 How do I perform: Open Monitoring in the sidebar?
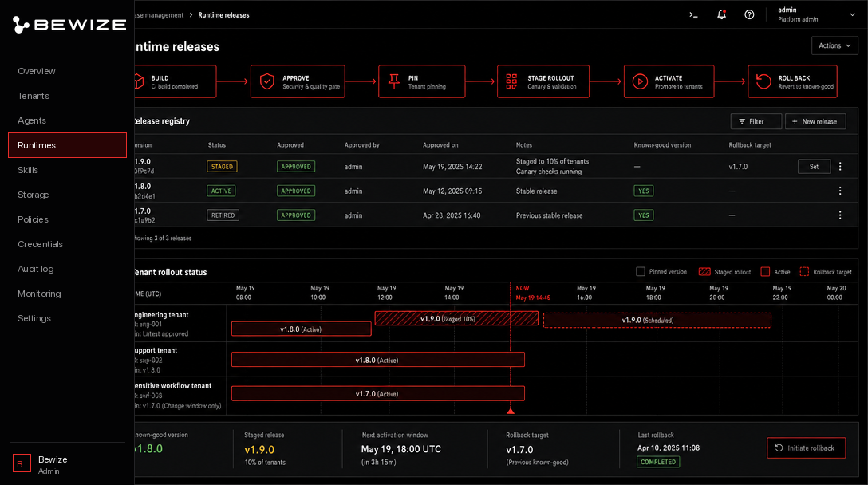pyautogui.click(x=39, y=294)
